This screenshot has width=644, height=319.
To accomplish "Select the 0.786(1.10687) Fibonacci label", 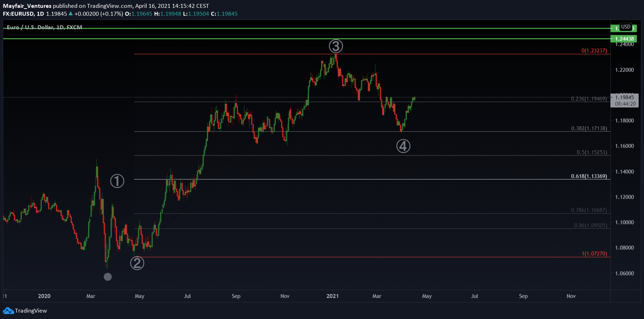I will pos(589,210).
